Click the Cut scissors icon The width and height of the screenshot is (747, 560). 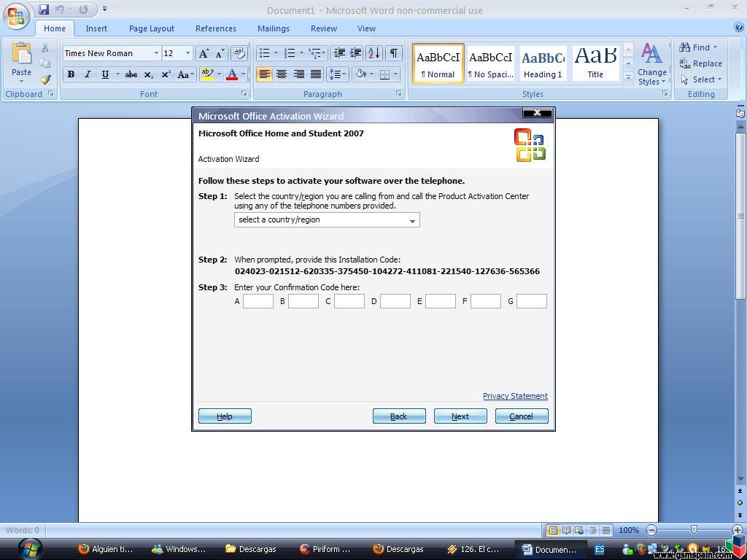coord(44,47)
